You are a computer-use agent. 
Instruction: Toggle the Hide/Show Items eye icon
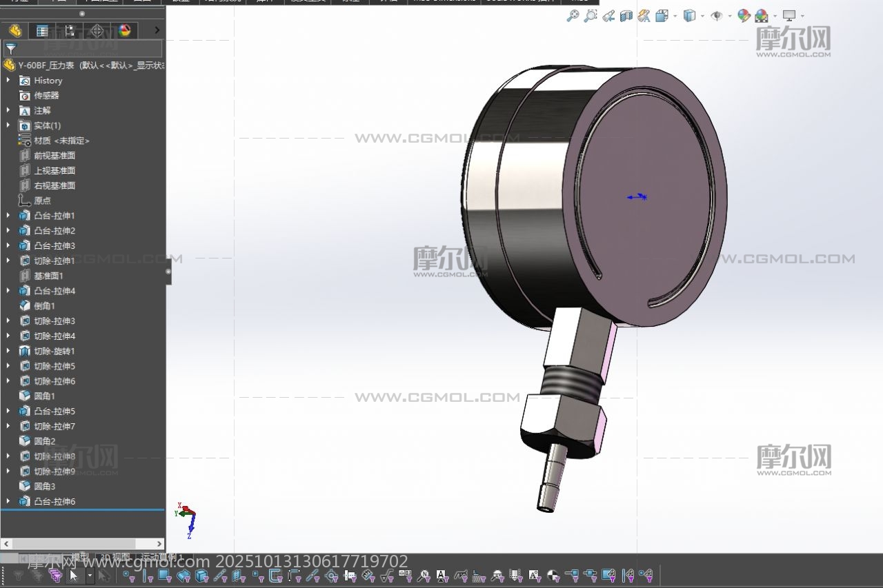click(717, 16)
